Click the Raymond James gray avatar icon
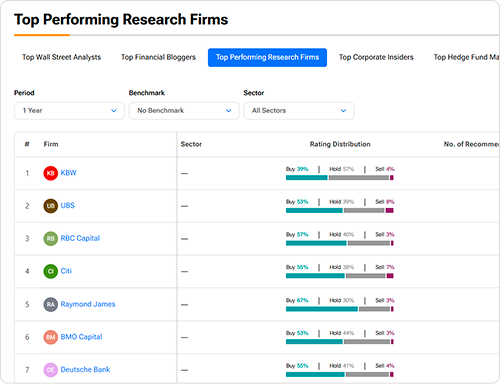 pyautogui.click(x=50, y=304)
